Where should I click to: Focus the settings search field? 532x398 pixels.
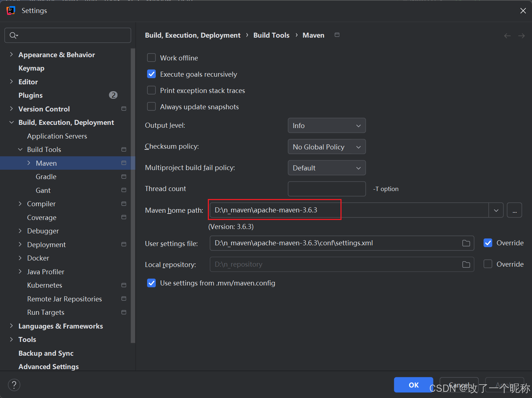click(68, 35)
